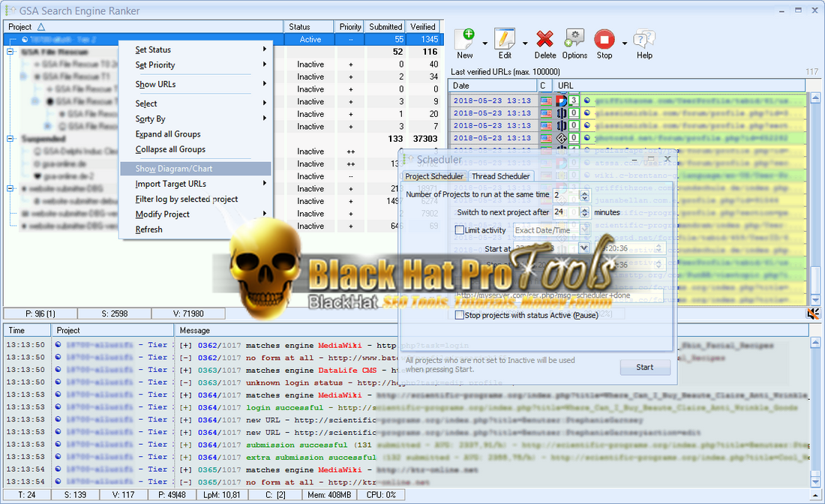Sort projects by the Submitted column header
Viewport: 825px width, 504px height.
point(385,27)
